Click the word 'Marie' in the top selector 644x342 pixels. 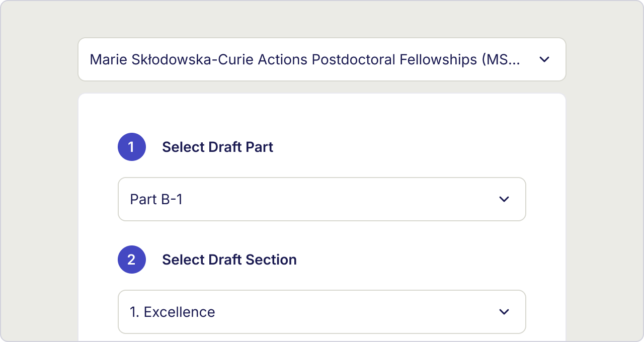click(107, 59)
